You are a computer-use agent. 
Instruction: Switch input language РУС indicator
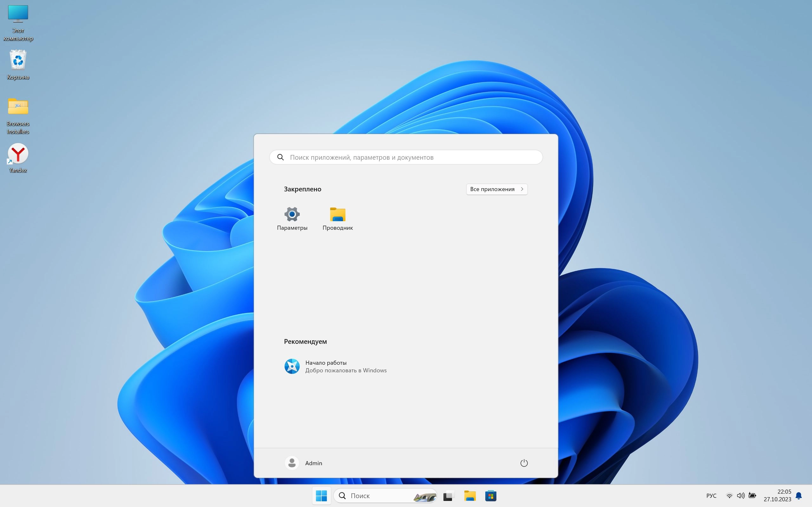711,496
